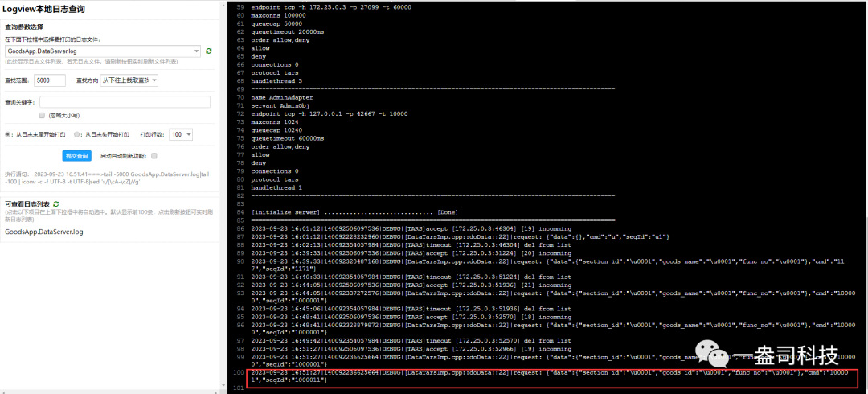Focus the 查询关键字 keyword input

pyautogui.click(x=125, y=102)
